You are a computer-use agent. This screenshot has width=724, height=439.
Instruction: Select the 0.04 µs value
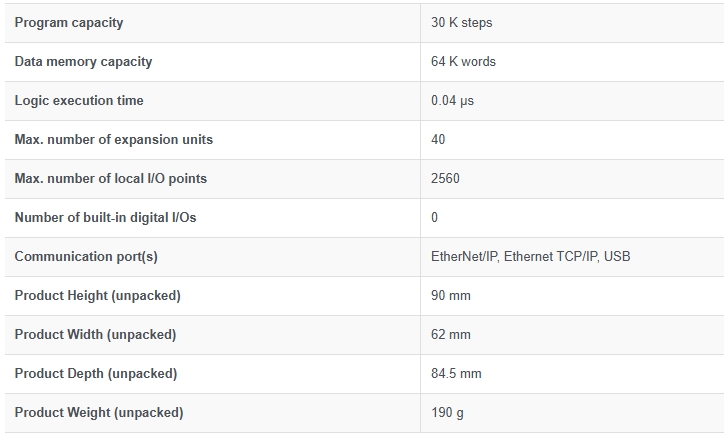coord(452,101)
